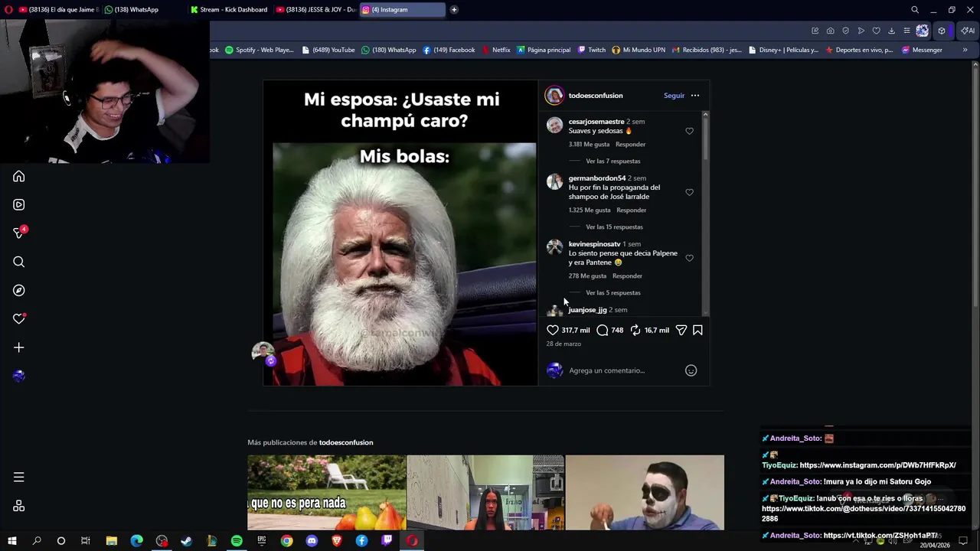
Task: Expand Ver las 15 respuestas
Action: [x=614, y=227]
